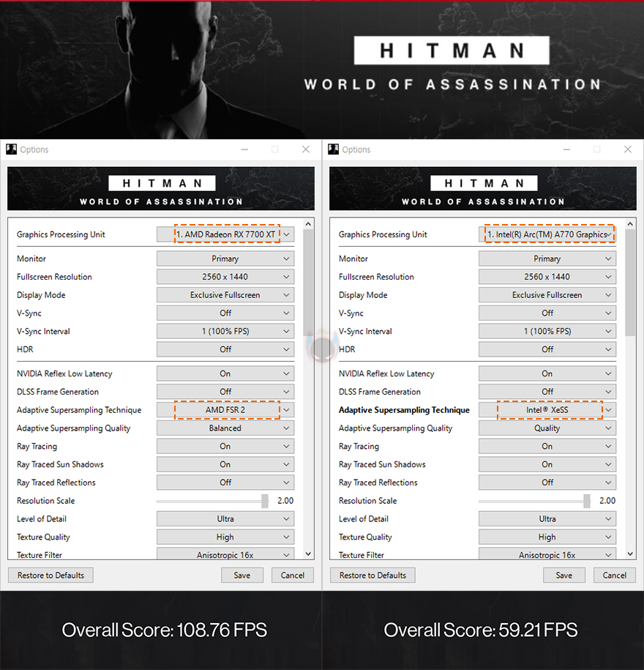Open Texture Quality dropdown in left window
The image size is (644, 670).
tap(225, 537)
